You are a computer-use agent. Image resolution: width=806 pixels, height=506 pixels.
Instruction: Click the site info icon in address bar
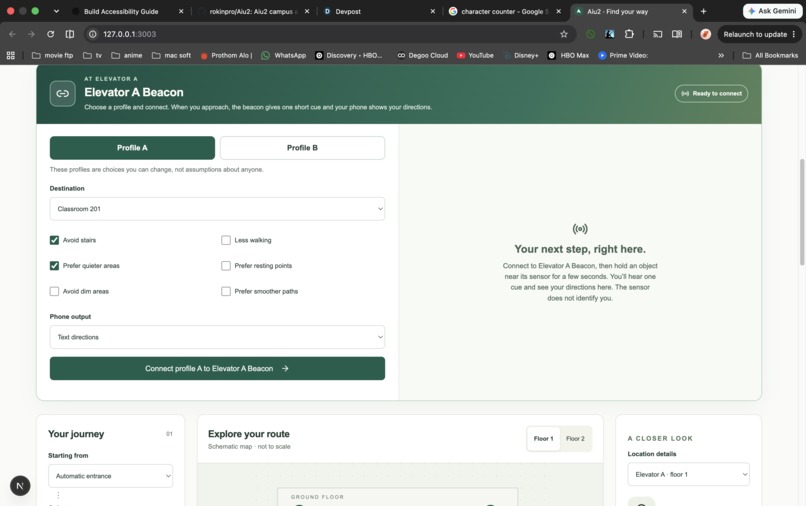coord(93,34)
